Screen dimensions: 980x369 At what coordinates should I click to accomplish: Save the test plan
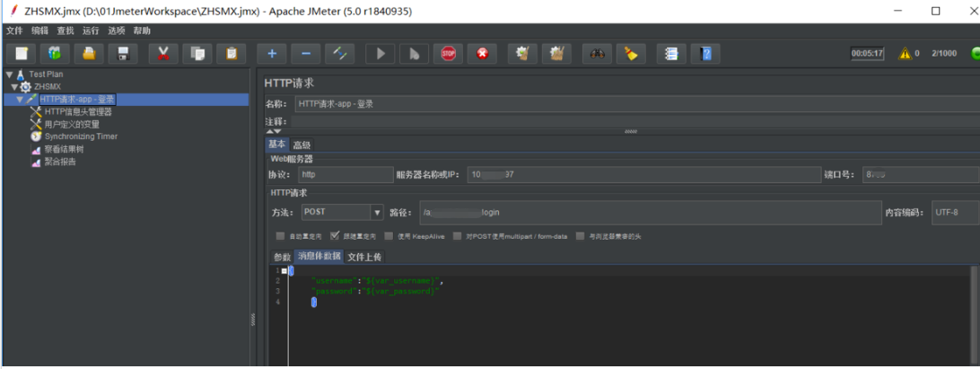click(x=123, y=54)
